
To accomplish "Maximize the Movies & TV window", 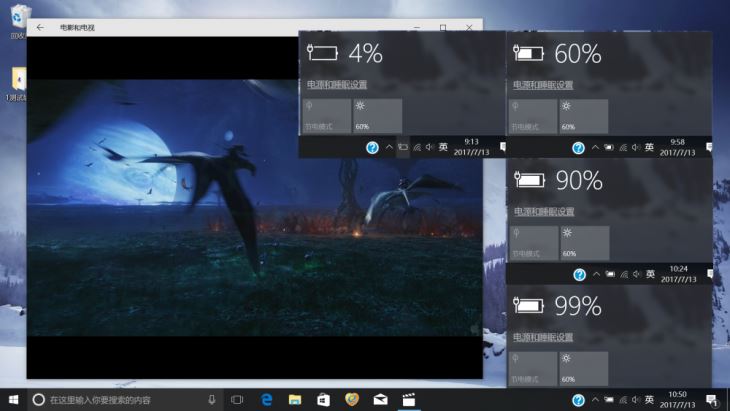I will (x=443, y=27).
